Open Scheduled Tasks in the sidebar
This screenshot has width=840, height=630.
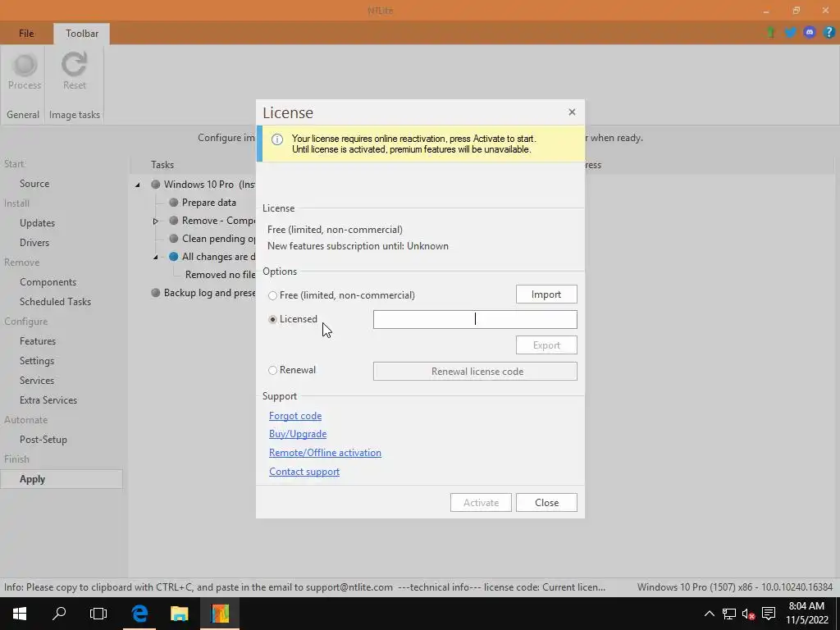tap(55, 302)
